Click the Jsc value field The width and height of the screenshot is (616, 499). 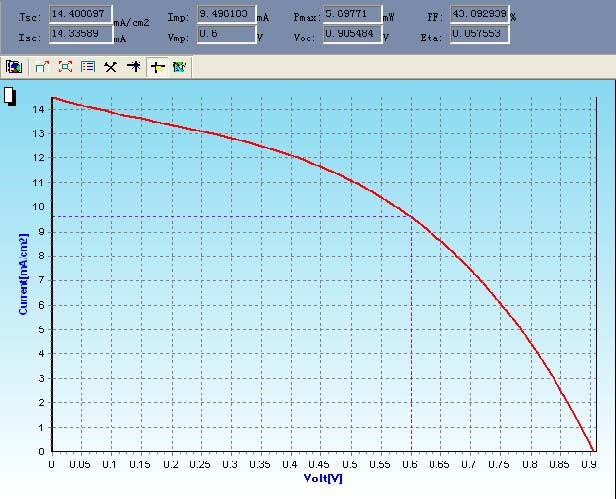(x=80, y=15)
